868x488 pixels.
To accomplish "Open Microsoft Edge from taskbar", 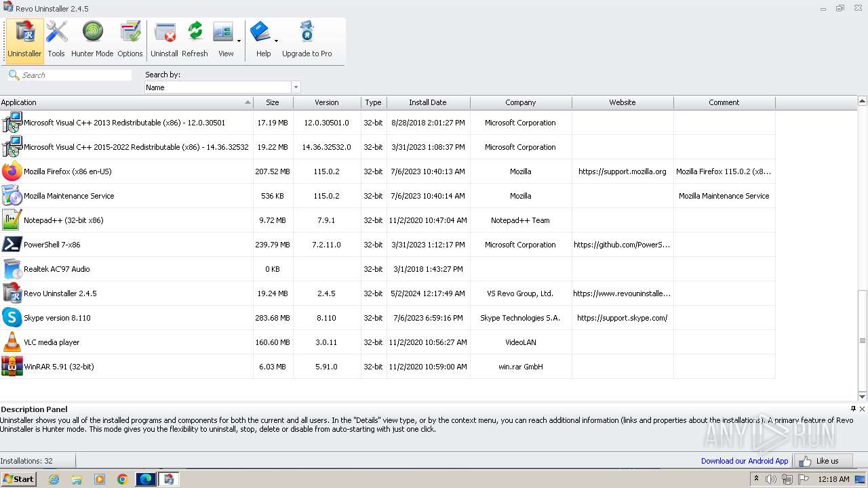I will 146,479.
